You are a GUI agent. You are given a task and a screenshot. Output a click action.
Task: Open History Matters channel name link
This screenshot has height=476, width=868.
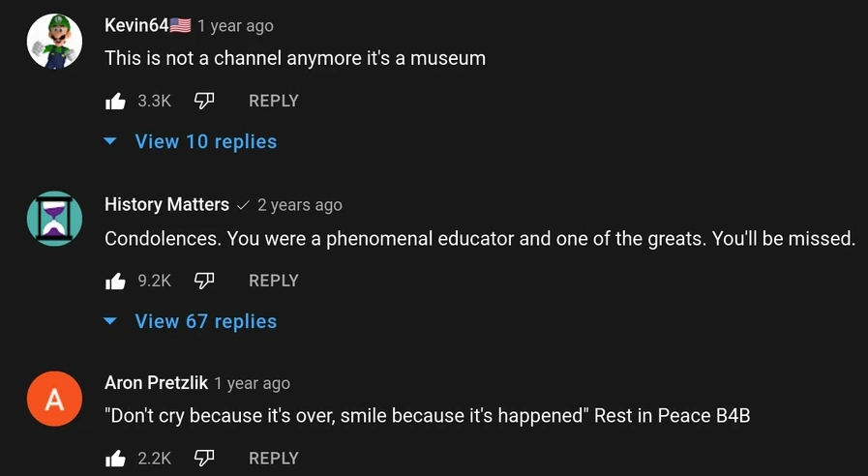(x=166, y=205)
